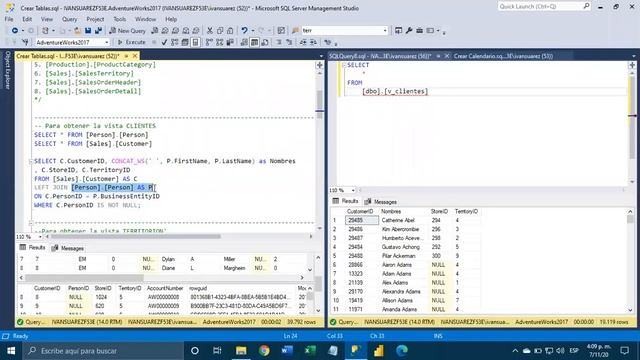
Task: Open Query Options toolbar icon
Action: click(185, 42)
